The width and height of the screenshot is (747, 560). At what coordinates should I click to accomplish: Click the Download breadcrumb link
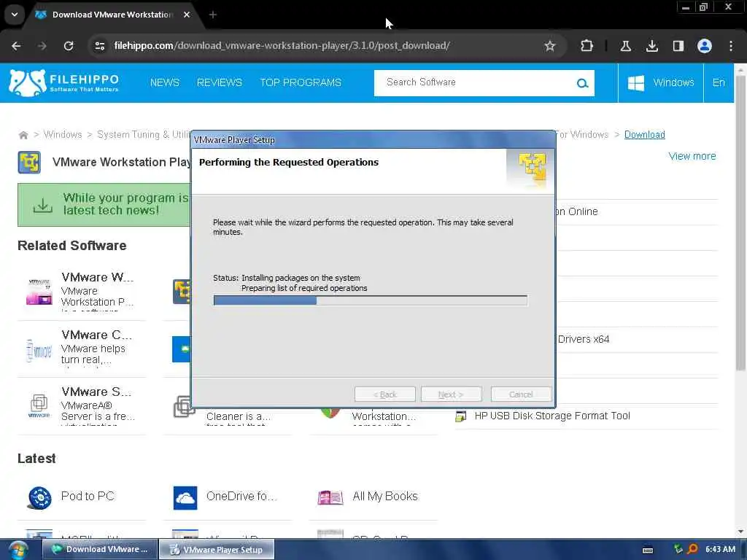coord(645,135)
